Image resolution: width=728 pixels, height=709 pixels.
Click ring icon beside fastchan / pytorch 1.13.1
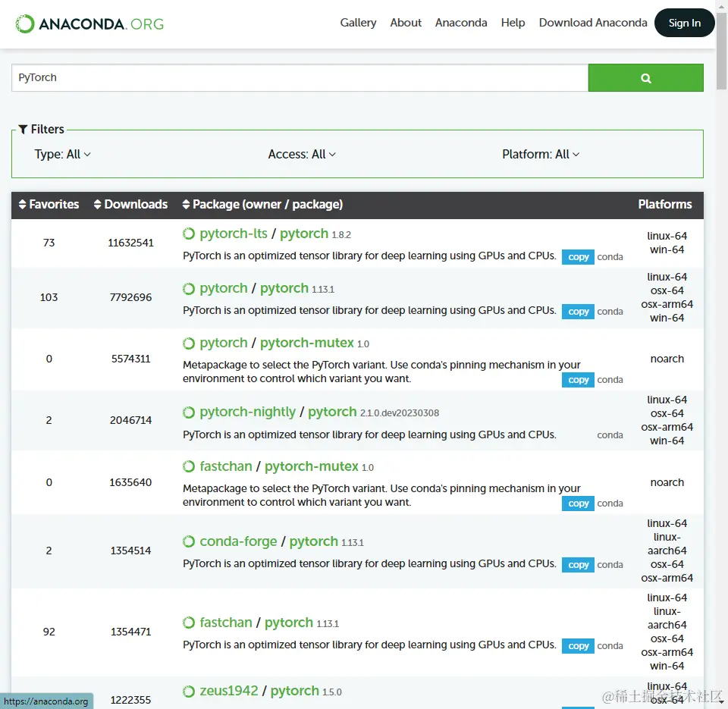(189, 623)
